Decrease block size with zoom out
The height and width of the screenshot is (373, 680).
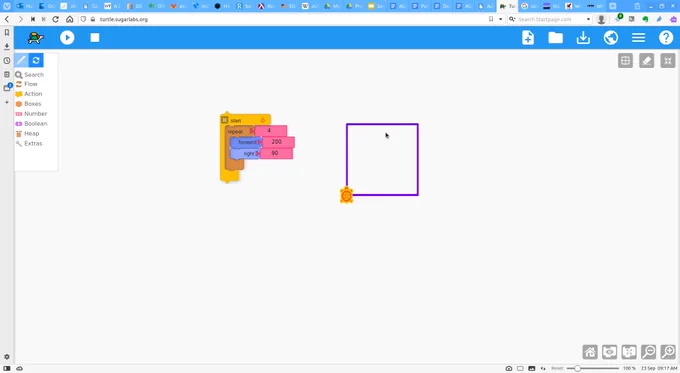click(649, 352)
